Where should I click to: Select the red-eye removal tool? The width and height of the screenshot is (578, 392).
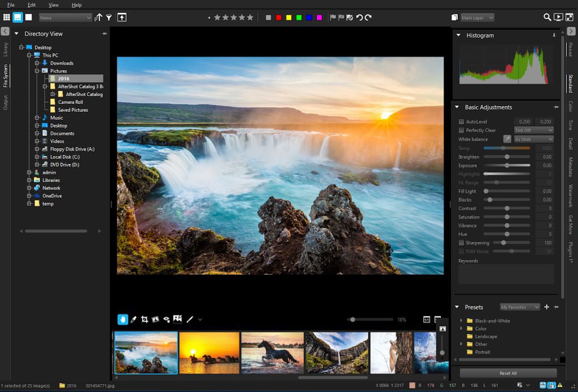167,319
